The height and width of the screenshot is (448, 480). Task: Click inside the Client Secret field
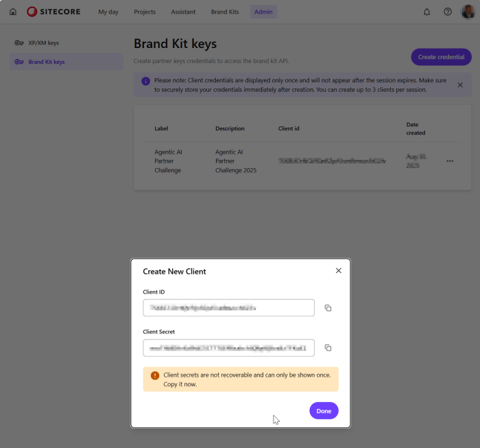(x=228, y=348)
